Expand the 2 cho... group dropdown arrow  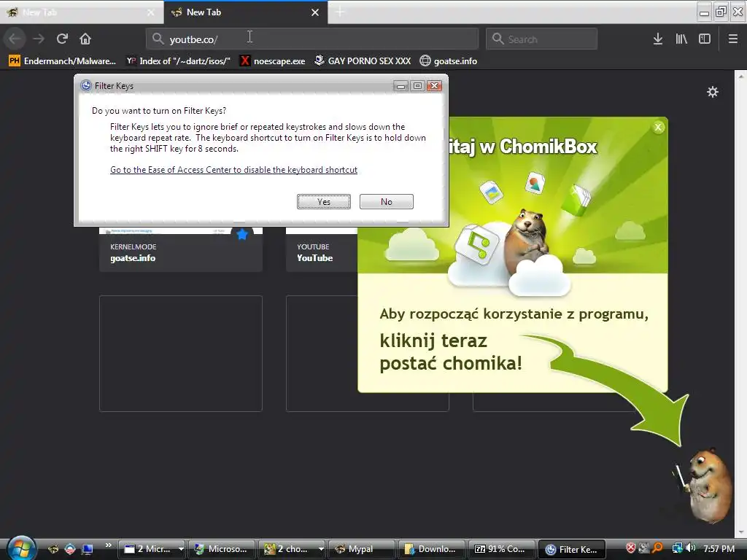pyautogui.click(x=321, y=549)
